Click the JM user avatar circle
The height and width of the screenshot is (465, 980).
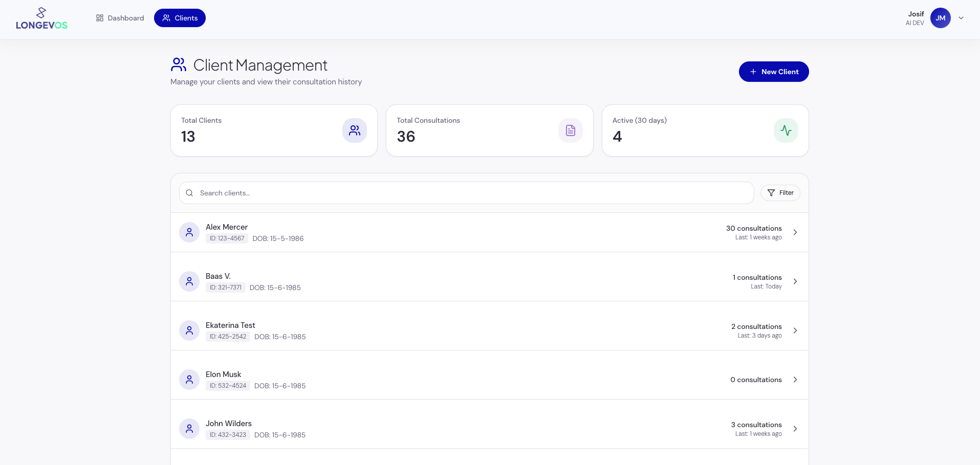click(940, 18)
